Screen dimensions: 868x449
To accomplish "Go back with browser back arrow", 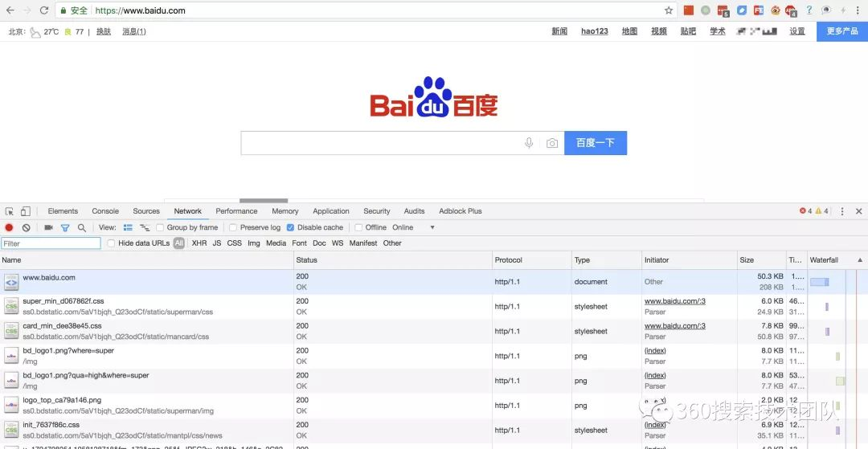I will coord(10,10).
